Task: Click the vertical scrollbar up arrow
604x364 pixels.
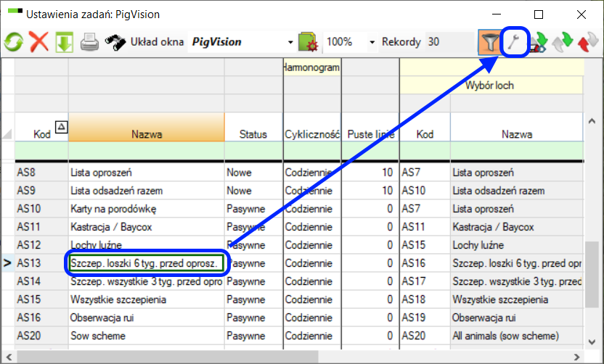Action: point(592,121)
